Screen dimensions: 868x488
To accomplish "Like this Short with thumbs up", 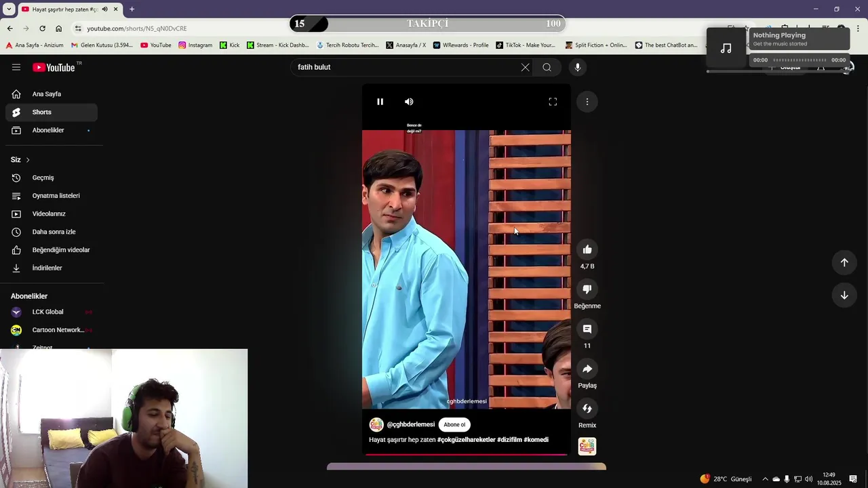I will [587, 249].
